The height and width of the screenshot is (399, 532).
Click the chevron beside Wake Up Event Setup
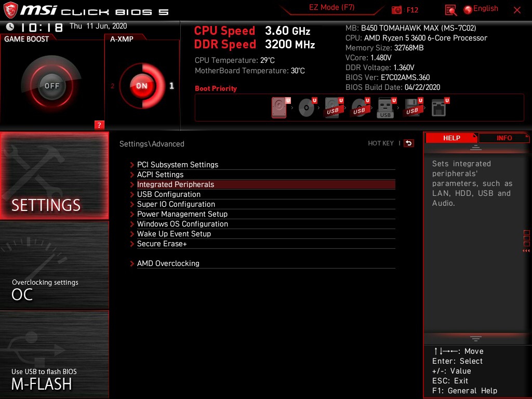132,234
